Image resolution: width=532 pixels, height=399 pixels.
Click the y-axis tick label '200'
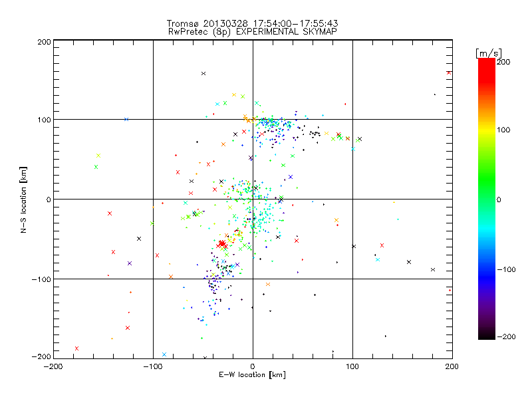(x=44, y=42)
